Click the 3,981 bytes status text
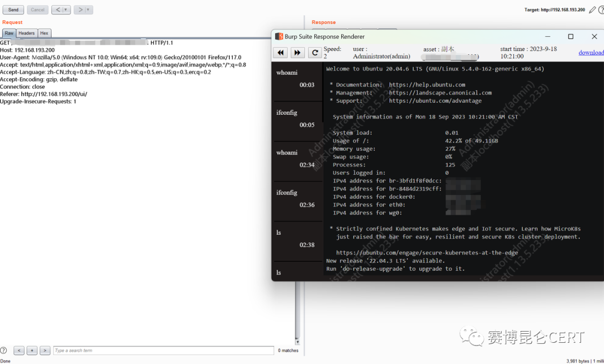Image resolution: width=604 pixels, height=364 pixels. 578,361
